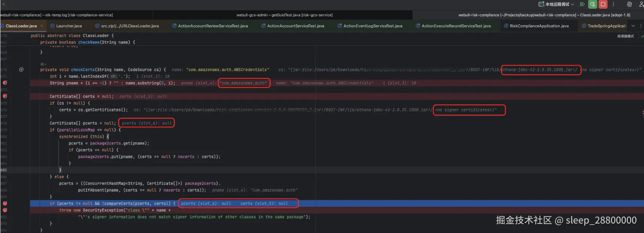Toggle breakpoint on throw new SecurityException line
The width and height of the screenshot is (644, 233).
pos(5,210)
